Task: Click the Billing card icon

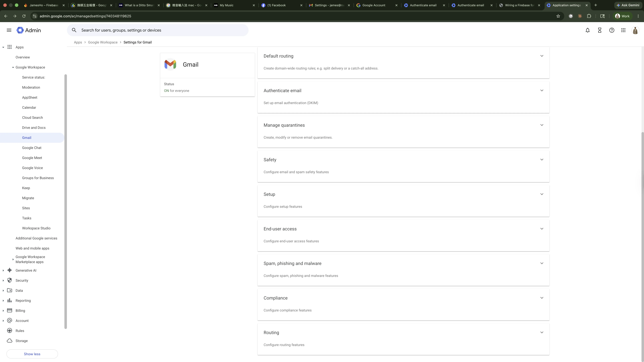Action: 10,310
